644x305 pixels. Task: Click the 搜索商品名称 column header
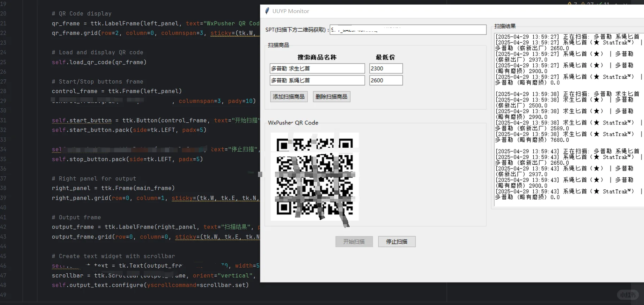pos(317,57)
